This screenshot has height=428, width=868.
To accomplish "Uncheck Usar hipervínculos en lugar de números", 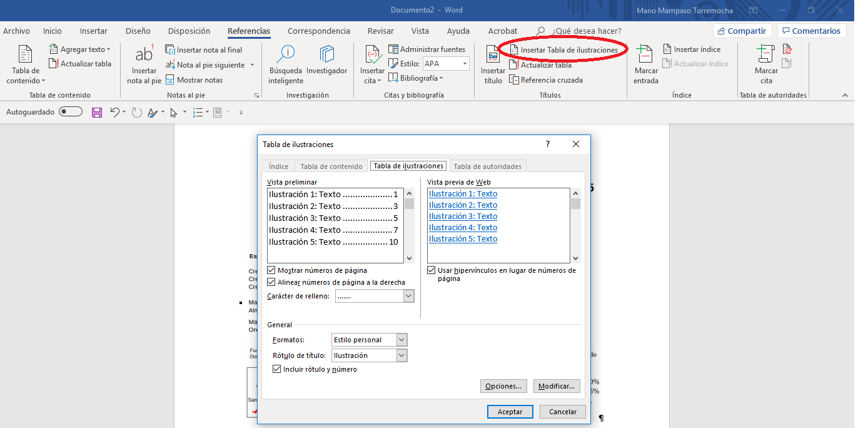I will click(x=431, y=270).
